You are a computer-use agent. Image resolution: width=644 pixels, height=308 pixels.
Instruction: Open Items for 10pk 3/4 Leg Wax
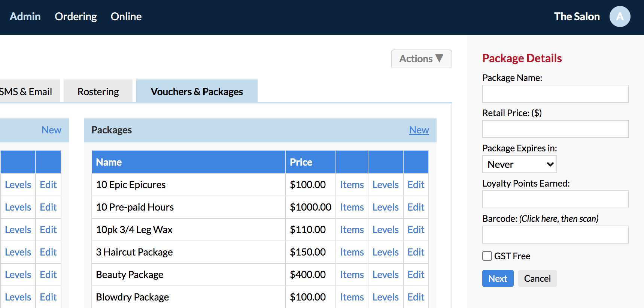tap(352, 230)
